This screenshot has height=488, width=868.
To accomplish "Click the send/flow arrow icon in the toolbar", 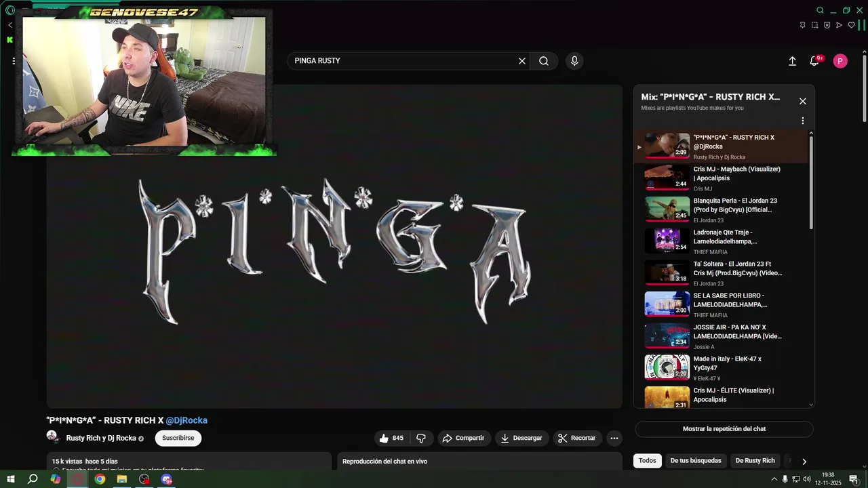I will tap(839, 25).
